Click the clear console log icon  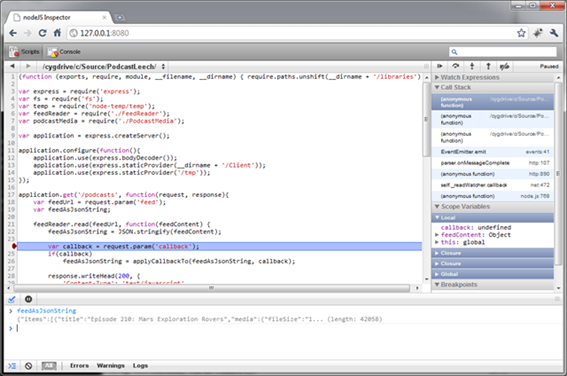[28, 366]
